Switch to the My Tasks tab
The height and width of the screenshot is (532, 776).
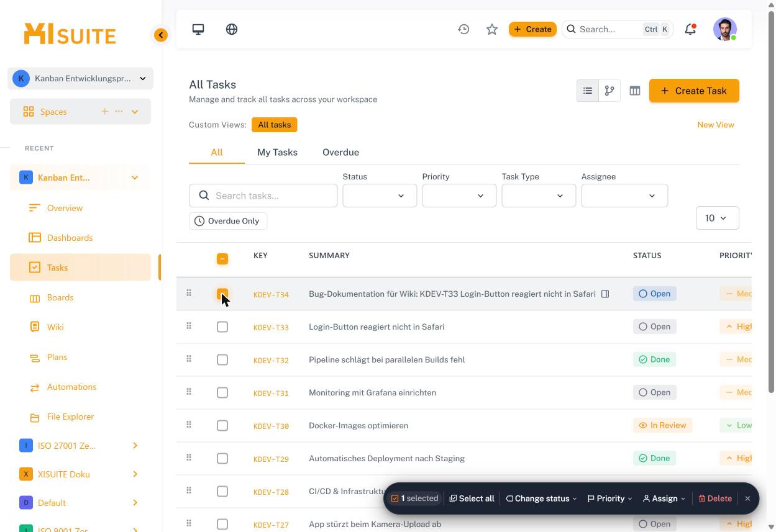(x=277, y=152)
